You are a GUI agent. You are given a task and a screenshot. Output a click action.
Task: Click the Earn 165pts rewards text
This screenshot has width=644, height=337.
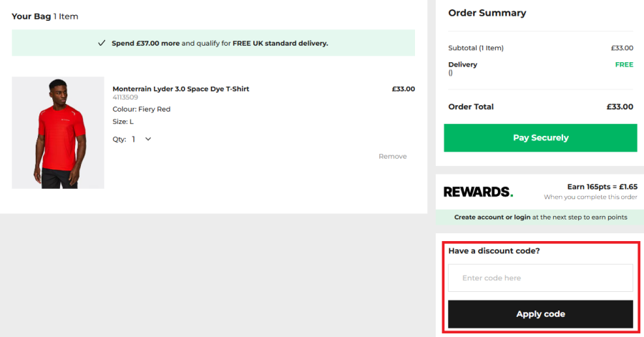point(601,187)
